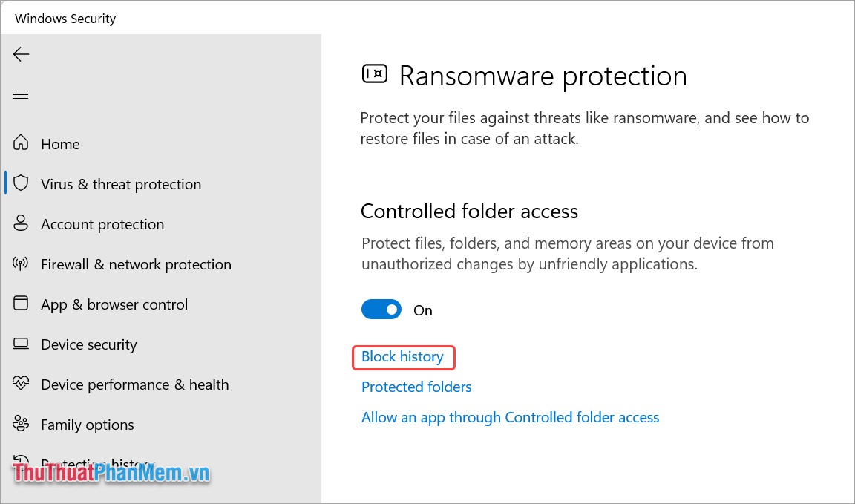Viewport: 855px width, 504px height.
Task: Select Virus & threat protection in the sidebar
Action: tap(121, 183)
